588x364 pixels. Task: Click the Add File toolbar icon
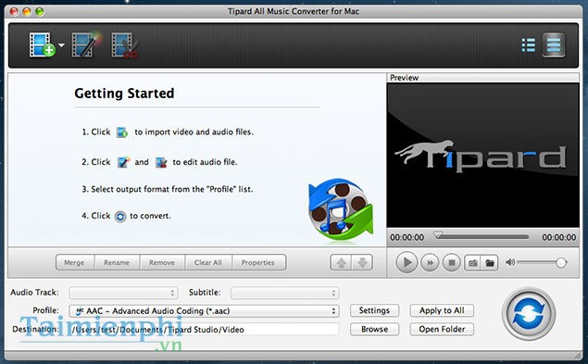pyautogui.click(x=42, y=45)
